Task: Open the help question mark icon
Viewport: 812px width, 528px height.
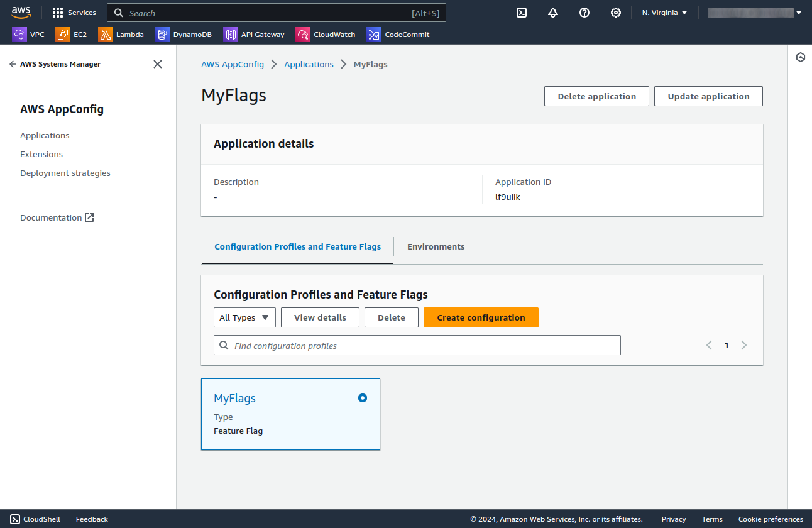Action: coord(584,13)
